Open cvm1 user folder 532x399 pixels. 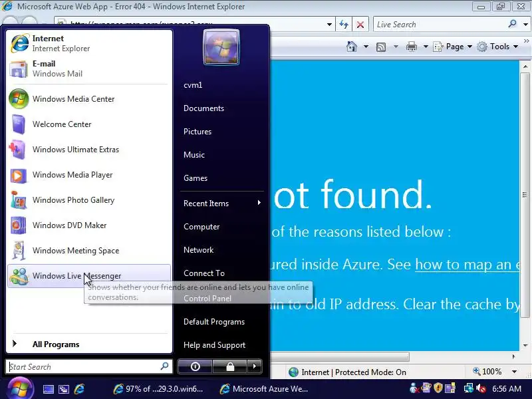(x=193, y=85)
